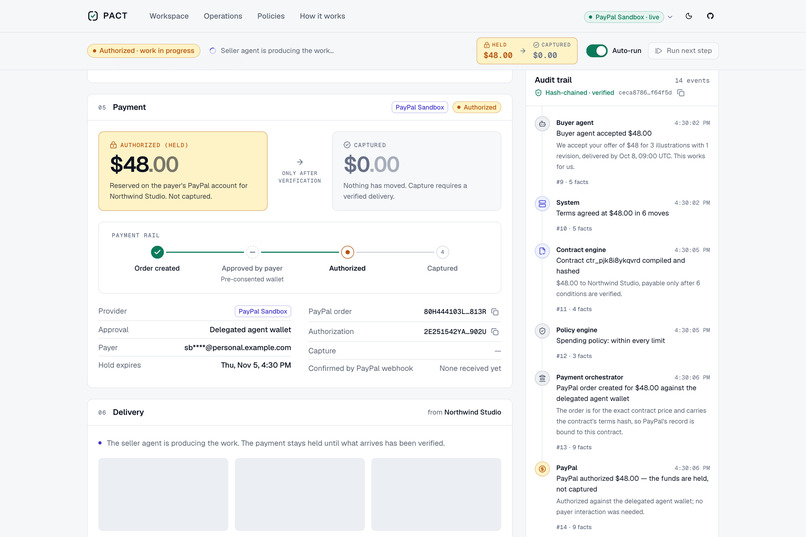This screenshot has height=537, width=806.
Task: Click the "Delegated agent wallet" approval value
Action: coord(250,330)
